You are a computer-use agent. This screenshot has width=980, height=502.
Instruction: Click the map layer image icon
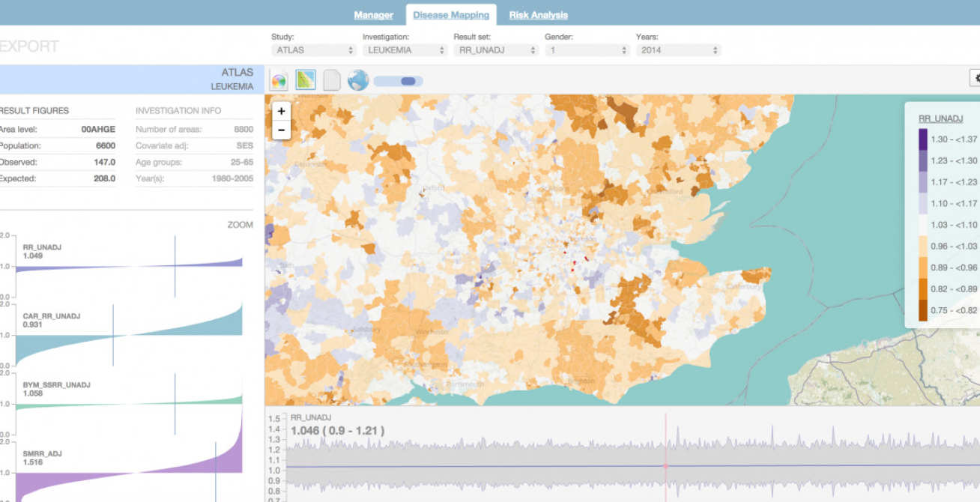306,80
